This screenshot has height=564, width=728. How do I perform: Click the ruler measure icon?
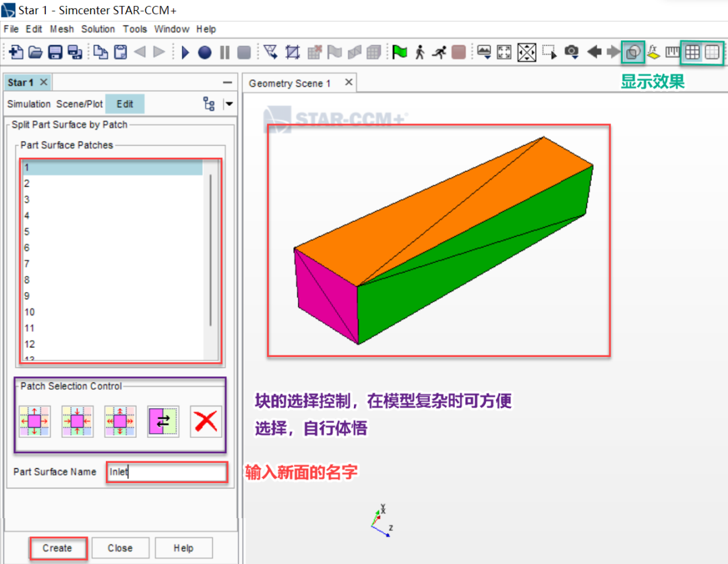(x=672, y=52)
